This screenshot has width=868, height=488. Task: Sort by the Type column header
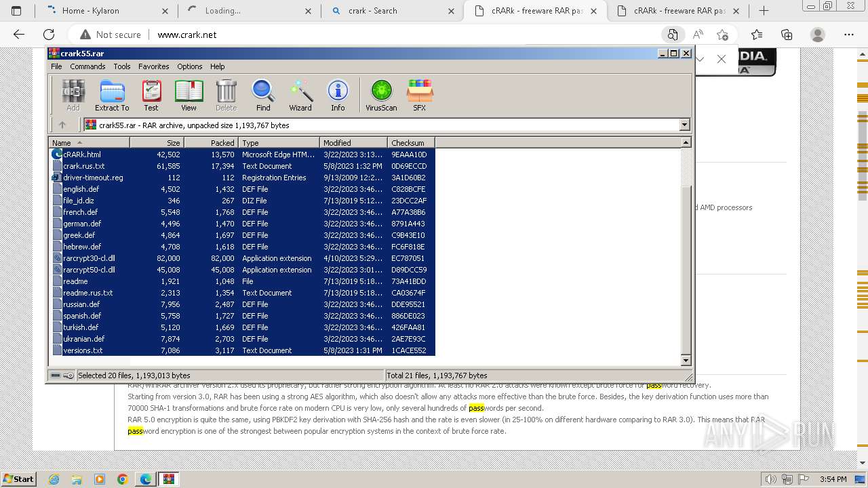(279, 142)
